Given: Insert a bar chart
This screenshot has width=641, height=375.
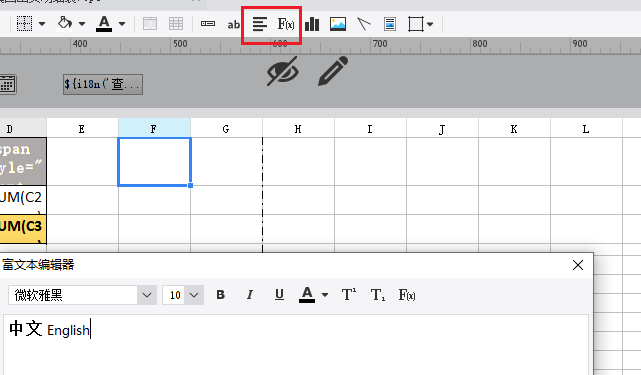Looking at the screenshot, I should click(x=312, y=24).
